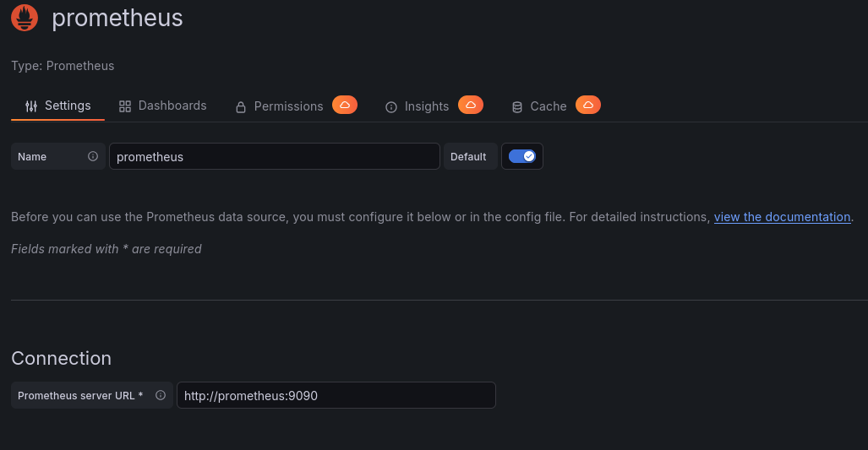Click the info icon beside Prometheus server URL
The image size is (868, 450).
(x=161, y=395)
